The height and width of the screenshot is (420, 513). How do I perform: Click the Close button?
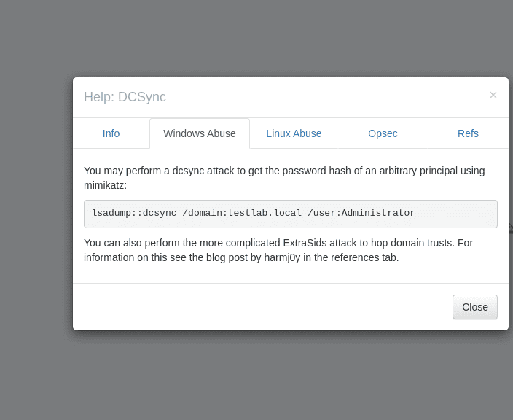pos(475,307)
